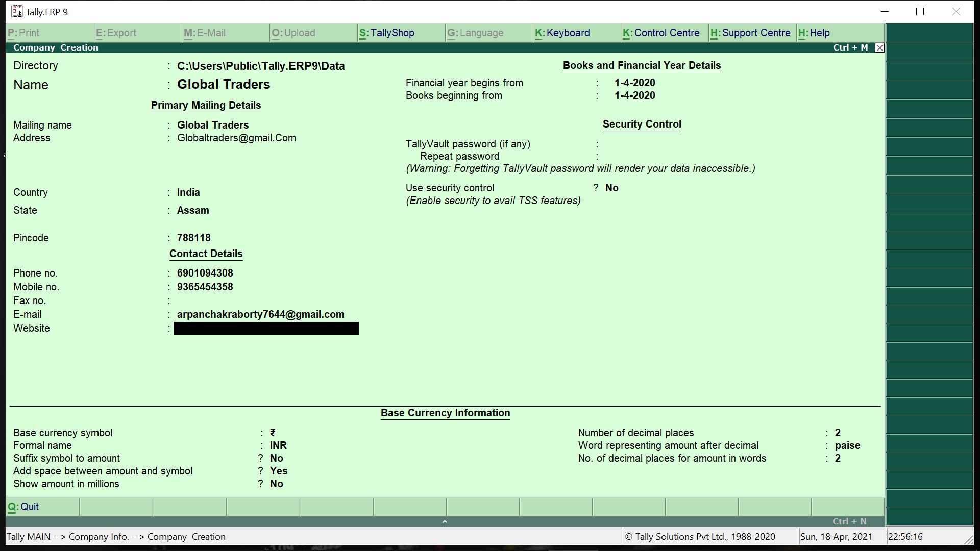Screen dimensions: 980x551
Task: Select the Country value India
Action: click(x=188, y=192)
